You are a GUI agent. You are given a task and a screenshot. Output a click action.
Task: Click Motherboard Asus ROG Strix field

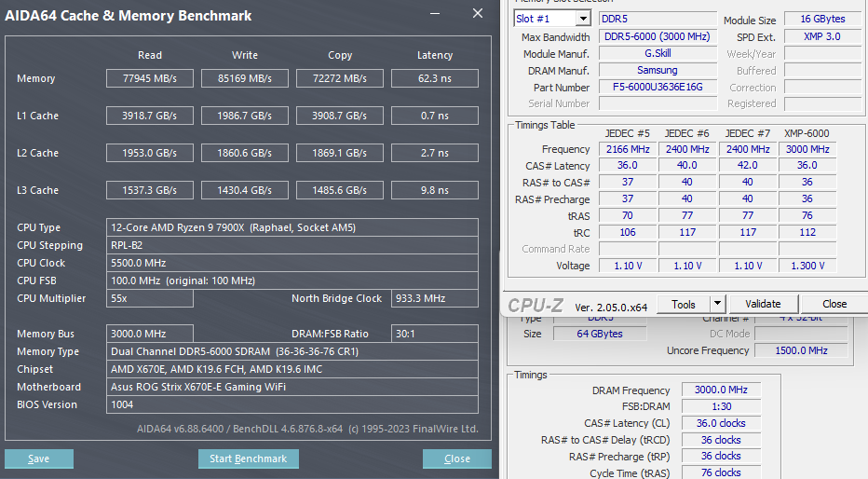point(292,387)
